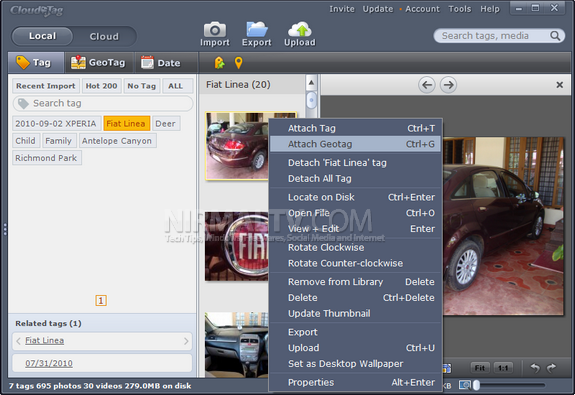Viewport: 575px width, 395px height.
Task: Click the yellow geotag pin toolbar icon
Action: click(238, 63)
